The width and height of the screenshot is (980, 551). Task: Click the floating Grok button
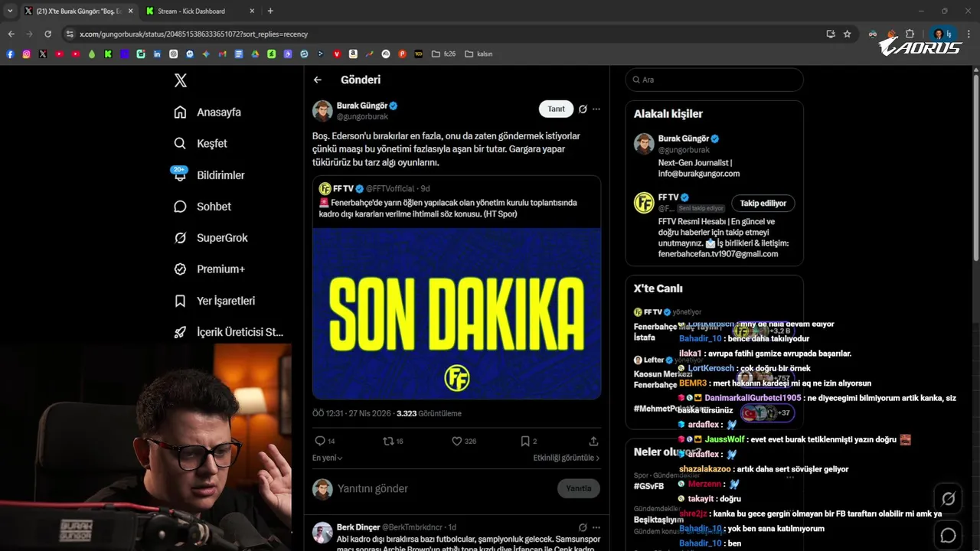pos(948,499)
